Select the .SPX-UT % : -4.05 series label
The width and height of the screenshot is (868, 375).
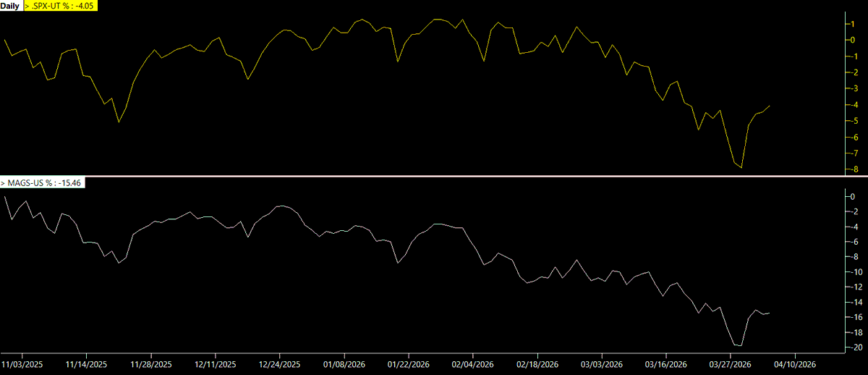click(61, 5)
